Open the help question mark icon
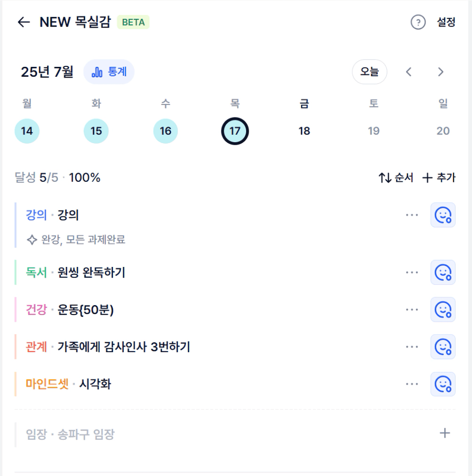The height and width of the screenshot is (476, 472). [418, 22]
